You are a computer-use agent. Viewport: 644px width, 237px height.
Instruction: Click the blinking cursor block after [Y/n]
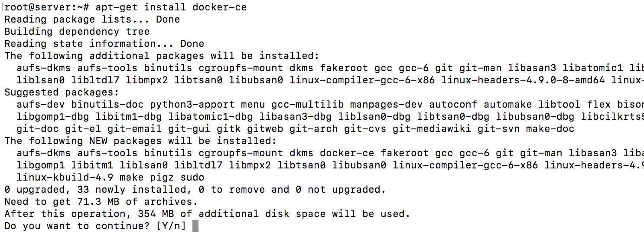click(x=195, y=226)
